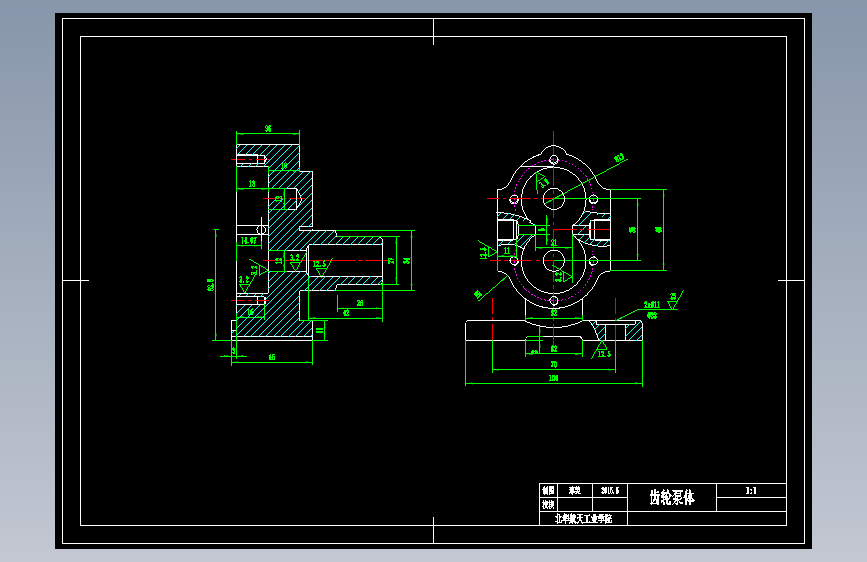This screenshot has height=562, width=867.
Task: Click the 70 dimension below front view
Action: pos(553,364)
